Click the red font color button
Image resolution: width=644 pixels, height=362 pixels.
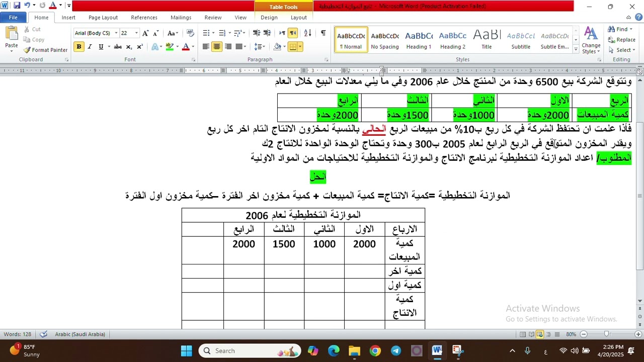click(186, 47)
